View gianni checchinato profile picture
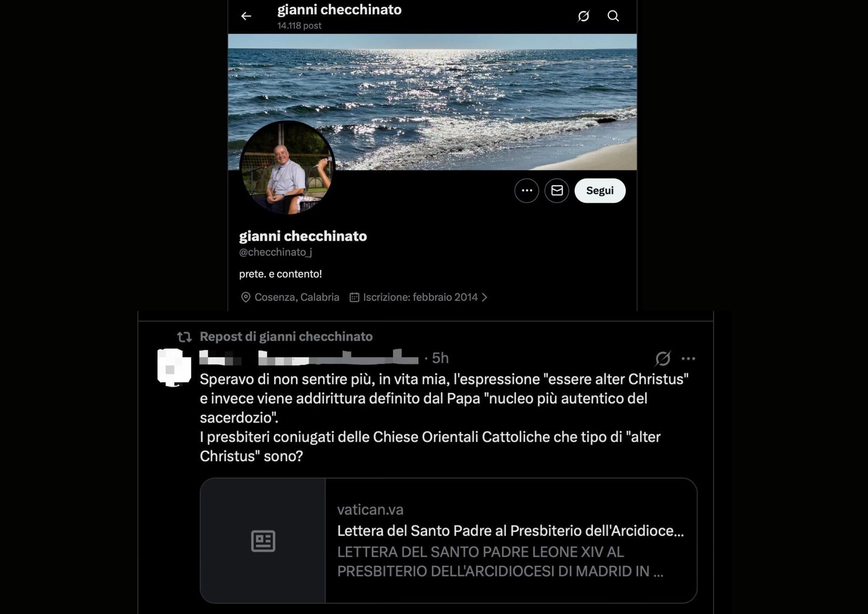This screenshot has width=868, height=614. tap(287, 168)
